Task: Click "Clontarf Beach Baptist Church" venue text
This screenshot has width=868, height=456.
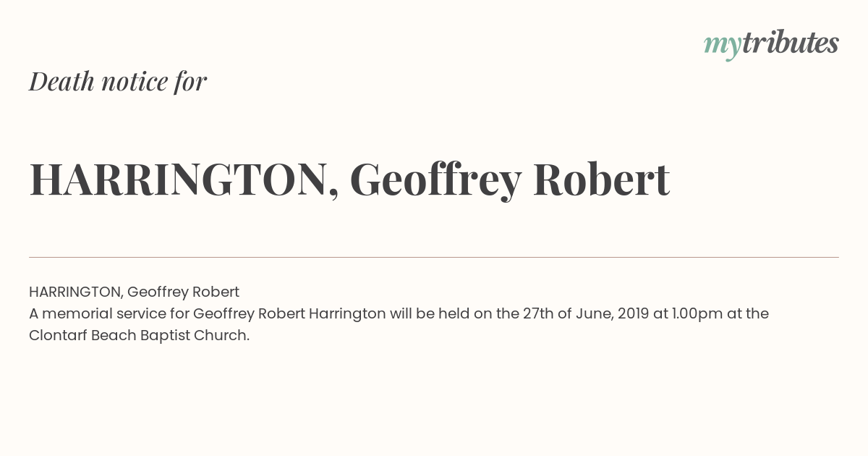Action: tap(137, 336)
